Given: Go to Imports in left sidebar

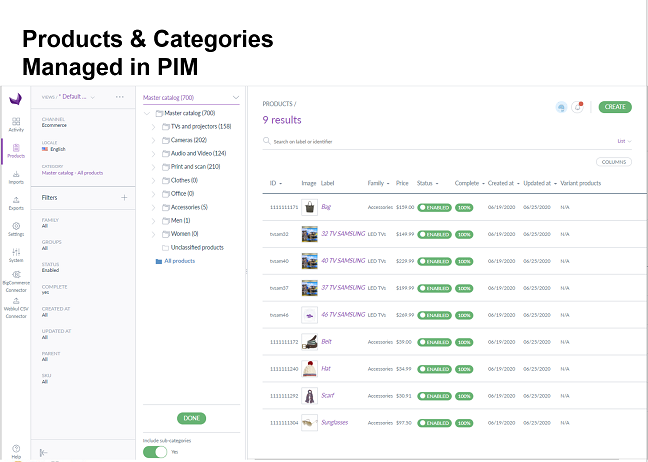Looking at the screenshot, I should point(16,177).
